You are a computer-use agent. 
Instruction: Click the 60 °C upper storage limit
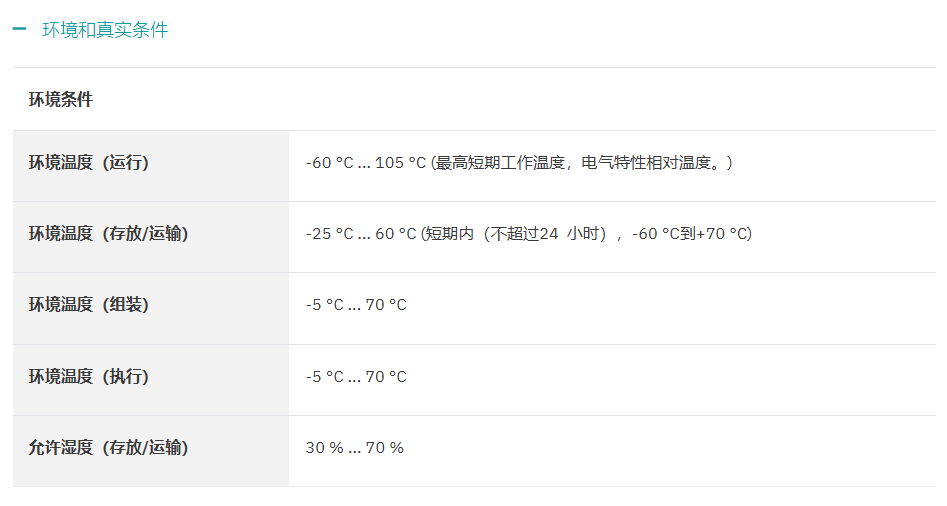[x=396, y=234]
